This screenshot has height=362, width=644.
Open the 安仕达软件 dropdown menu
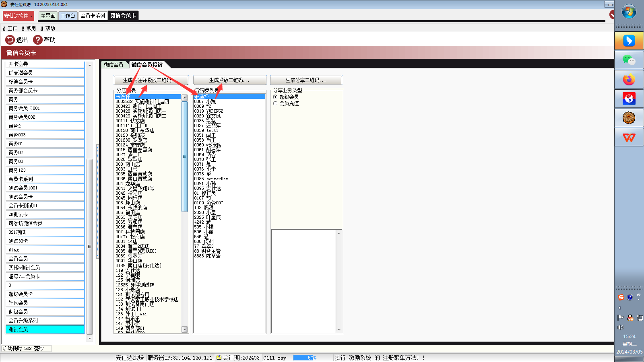point(18,16)
